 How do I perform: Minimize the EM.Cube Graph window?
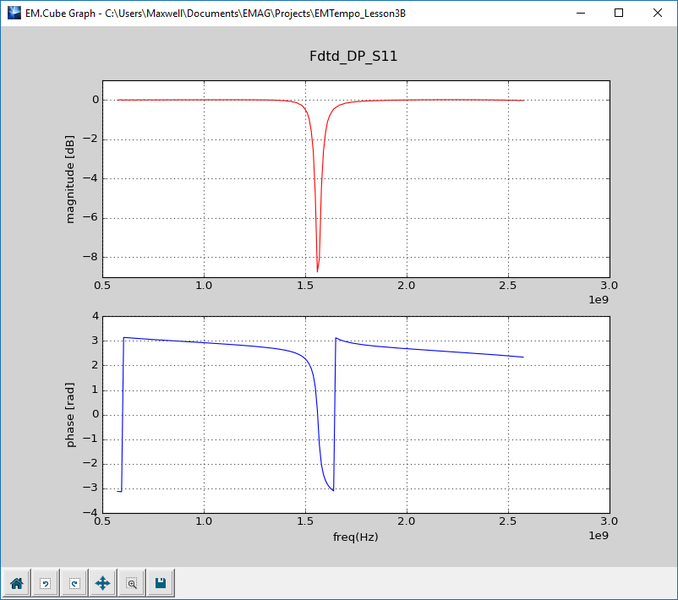click(573, 12)
